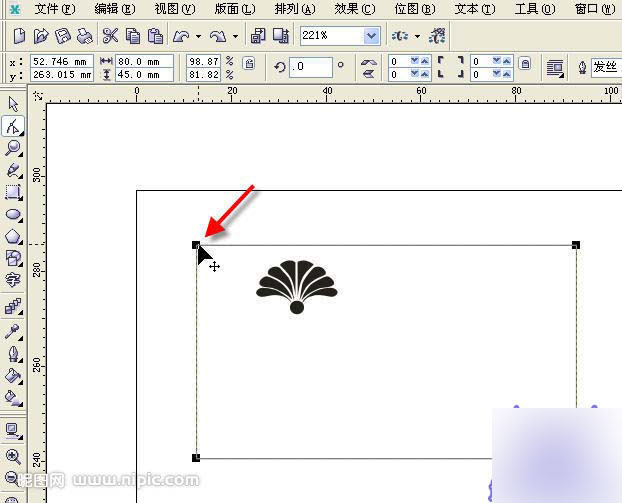
Task: Open the 版面(L) menu
Action: click(235, 8)
